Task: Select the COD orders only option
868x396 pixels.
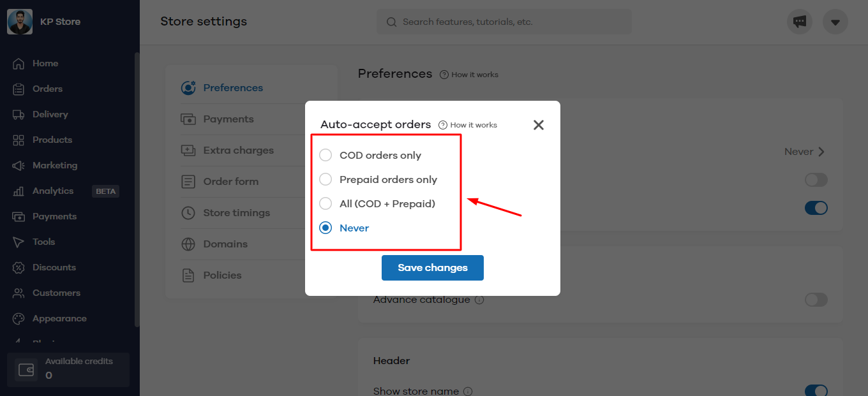Action: (326, 155)
